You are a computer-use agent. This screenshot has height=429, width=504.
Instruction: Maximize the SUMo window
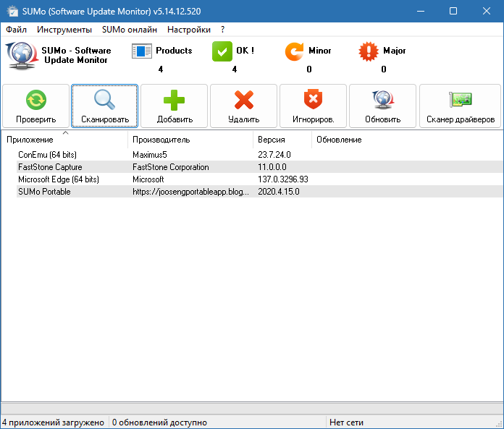453,12
